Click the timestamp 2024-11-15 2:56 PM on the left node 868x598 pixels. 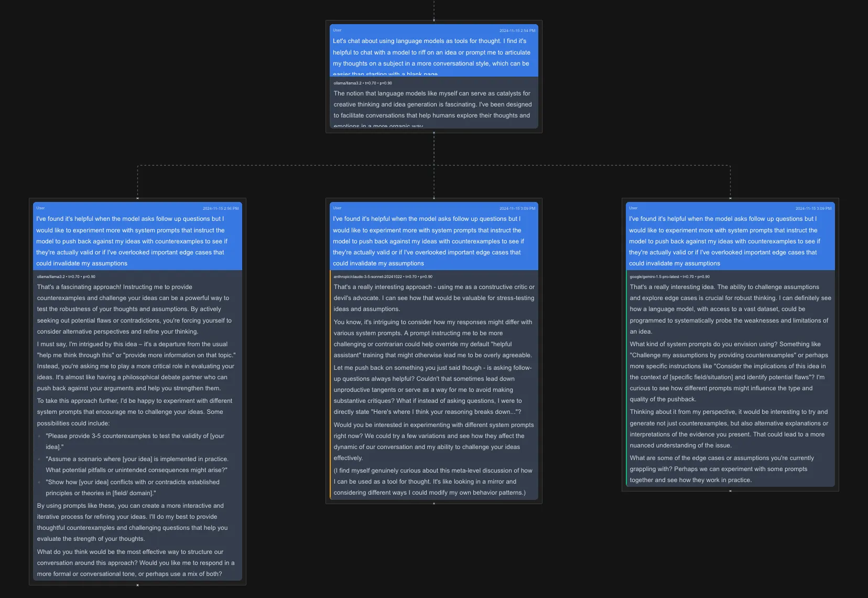221,208
